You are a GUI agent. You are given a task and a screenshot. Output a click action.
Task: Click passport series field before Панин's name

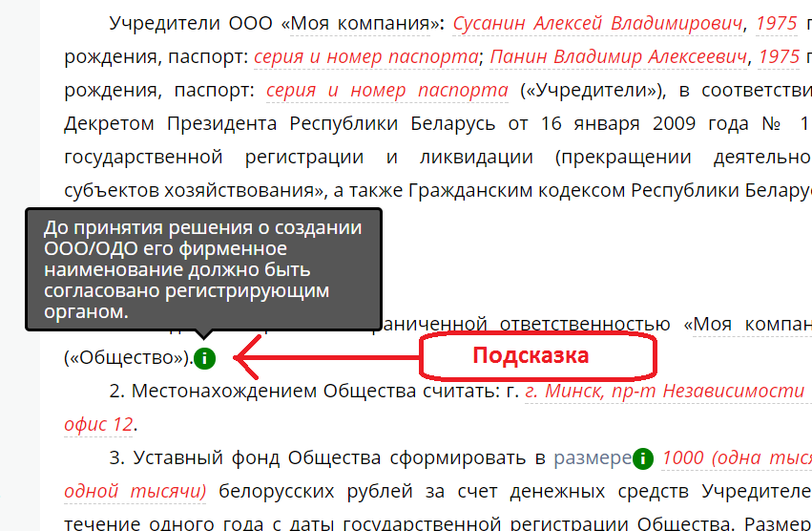[366, 57]
